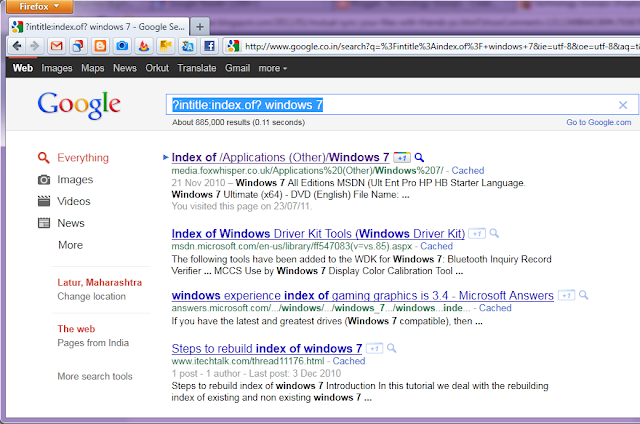Click the Images camera icon in sidebar
The width and height of the screenshot is (640, 424).
(x=44, y=180)
